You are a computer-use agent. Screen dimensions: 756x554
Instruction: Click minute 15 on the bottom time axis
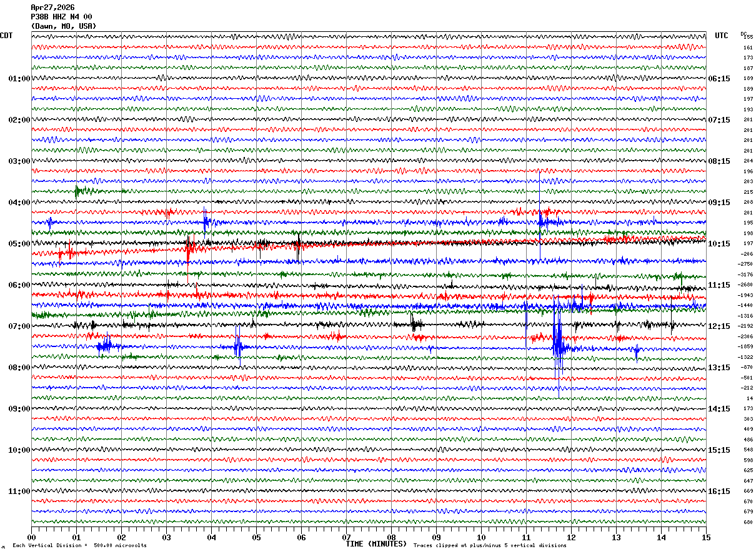[x=706, y=537]
